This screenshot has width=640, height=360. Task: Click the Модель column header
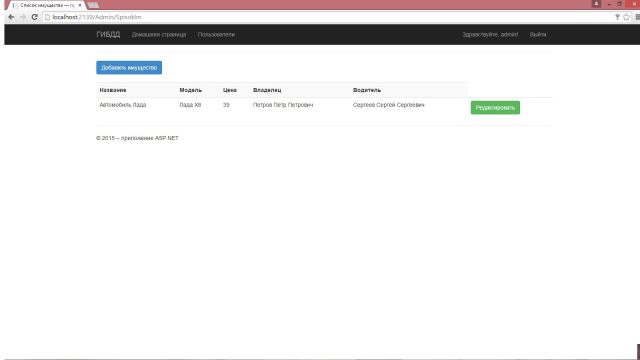pyautogui.click(x=191, y=90)
